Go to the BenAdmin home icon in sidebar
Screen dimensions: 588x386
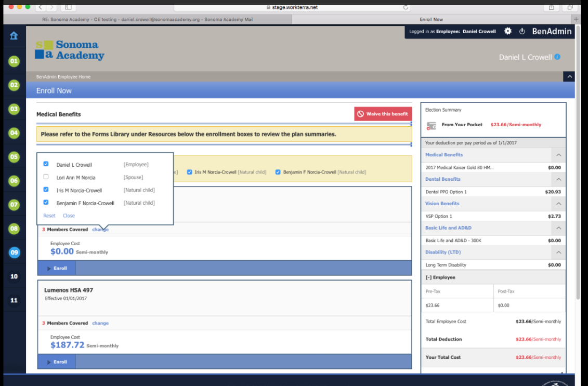tap(14, 36)
